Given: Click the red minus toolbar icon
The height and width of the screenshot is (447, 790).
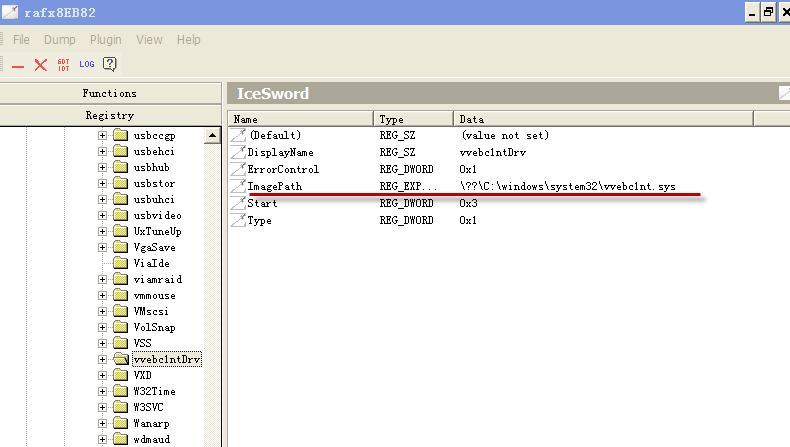Looking at the screenshot, I should tap(18, 66).
